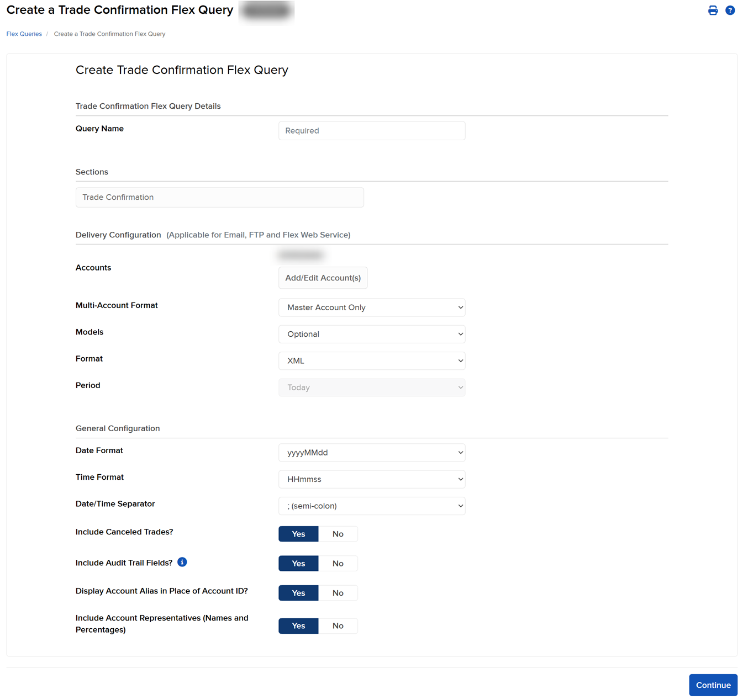Expand the Time Format dropdown

pos(371,479)
